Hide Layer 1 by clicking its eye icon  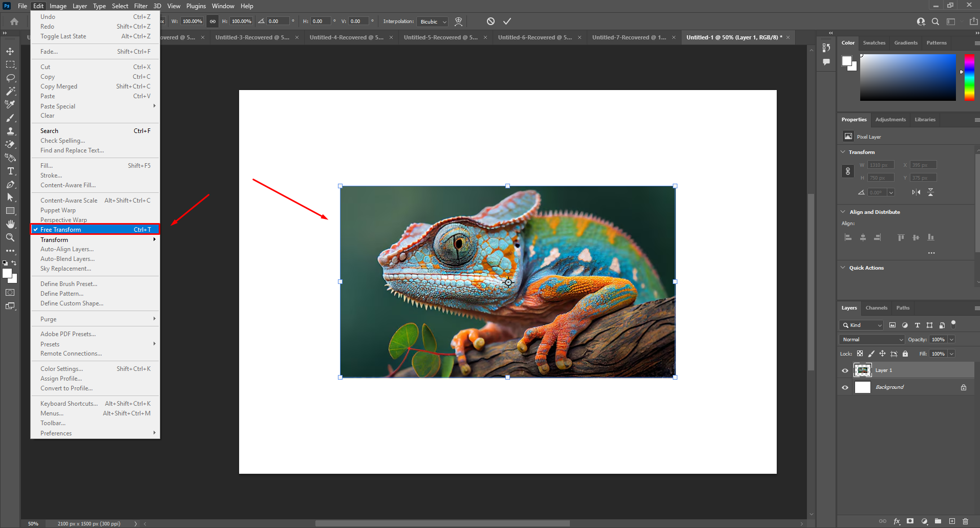pyautogui.click(x=845, y=370)
